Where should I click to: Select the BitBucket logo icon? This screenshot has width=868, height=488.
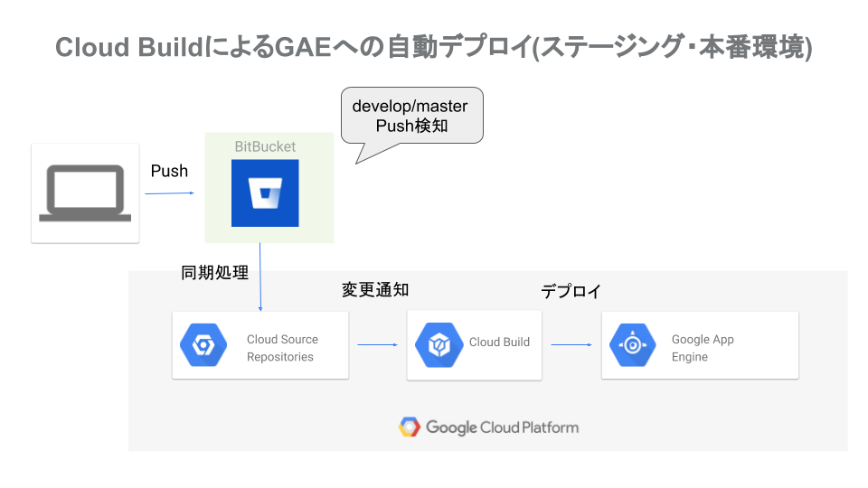coord(265,193)
